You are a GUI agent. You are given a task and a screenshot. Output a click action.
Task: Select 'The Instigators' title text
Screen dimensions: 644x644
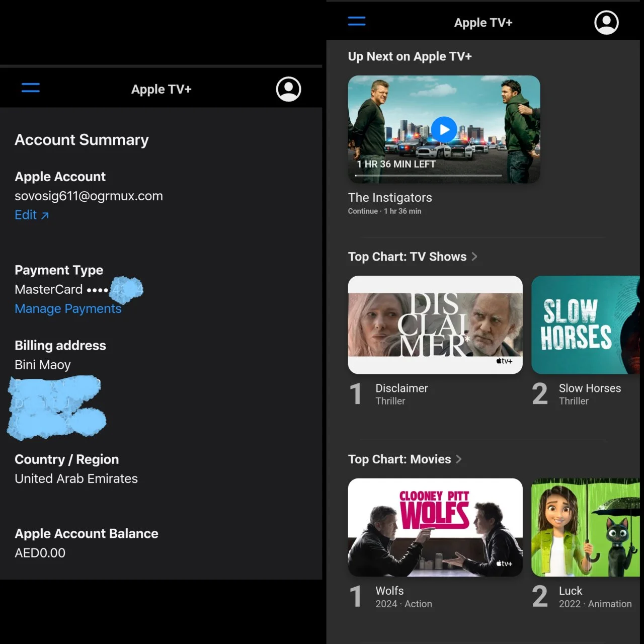pos(390,197)
